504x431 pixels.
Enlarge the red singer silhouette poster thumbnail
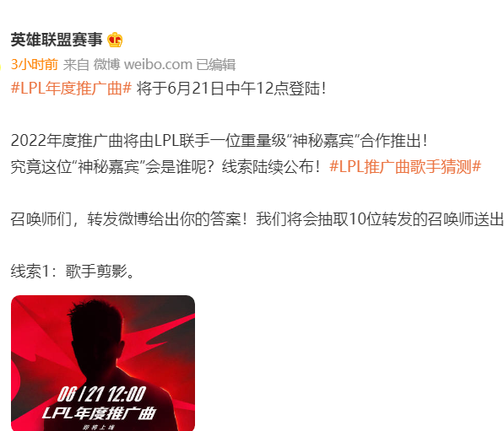coord(103,363)
